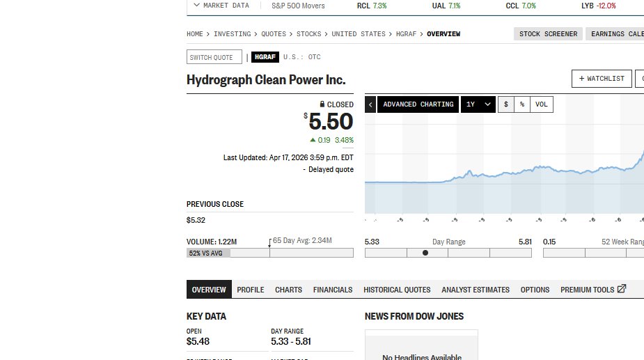Click the Day Range marker dot
The image size is (644, 360).
click(425, 253)
